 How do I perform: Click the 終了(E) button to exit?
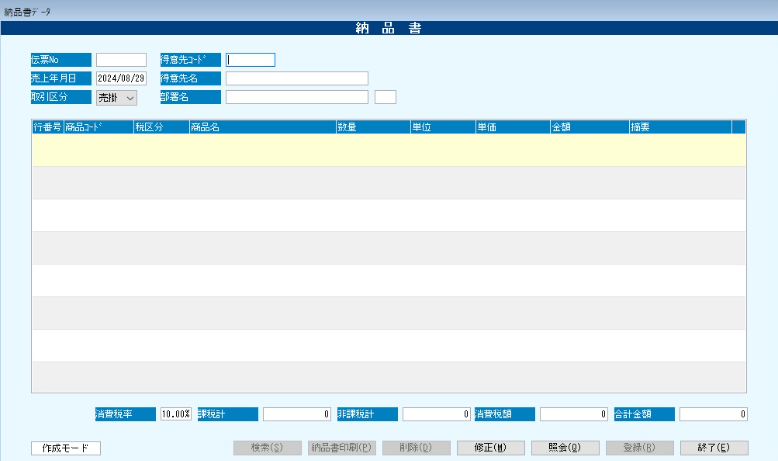[714, 447]
